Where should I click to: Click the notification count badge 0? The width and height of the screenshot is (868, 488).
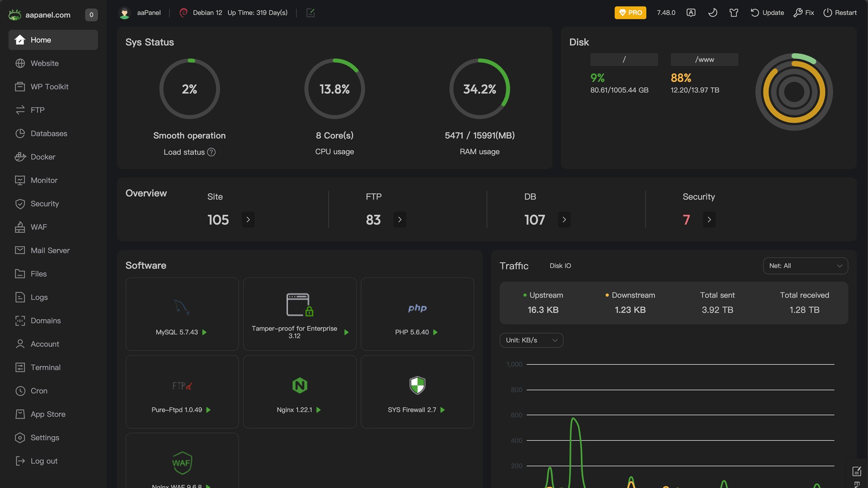point(91,15)
